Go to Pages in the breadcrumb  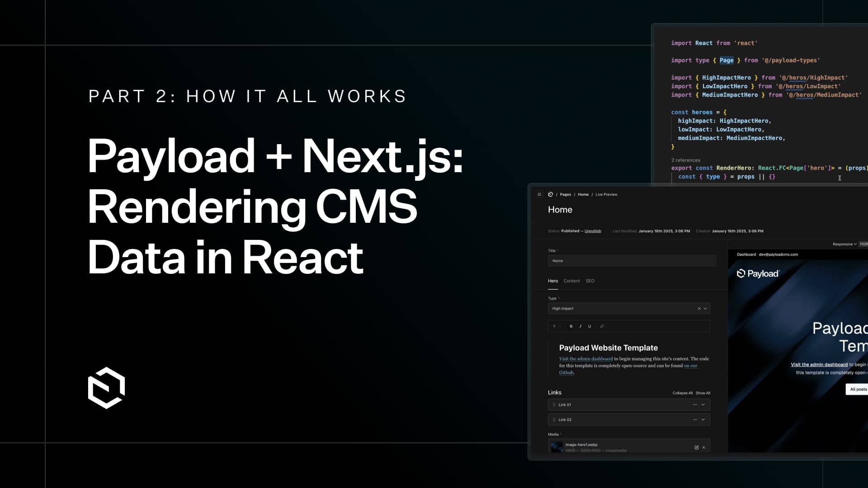point(566,194)
